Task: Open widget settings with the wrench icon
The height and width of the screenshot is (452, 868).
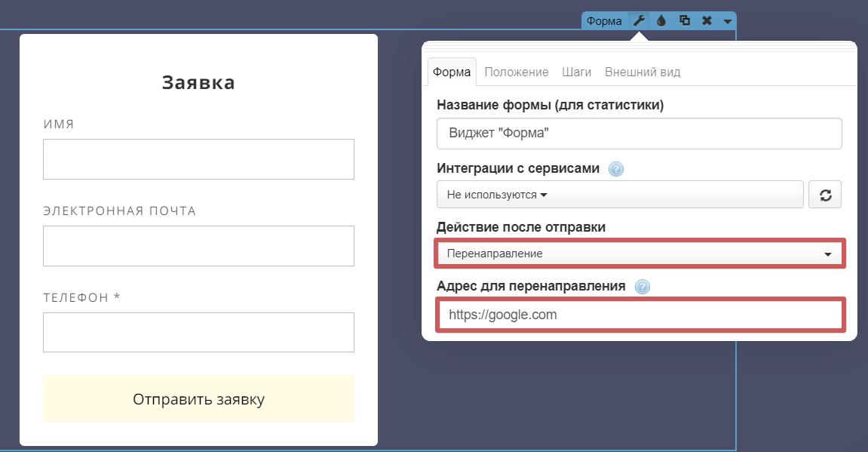Action: click(x=639, y=21)
